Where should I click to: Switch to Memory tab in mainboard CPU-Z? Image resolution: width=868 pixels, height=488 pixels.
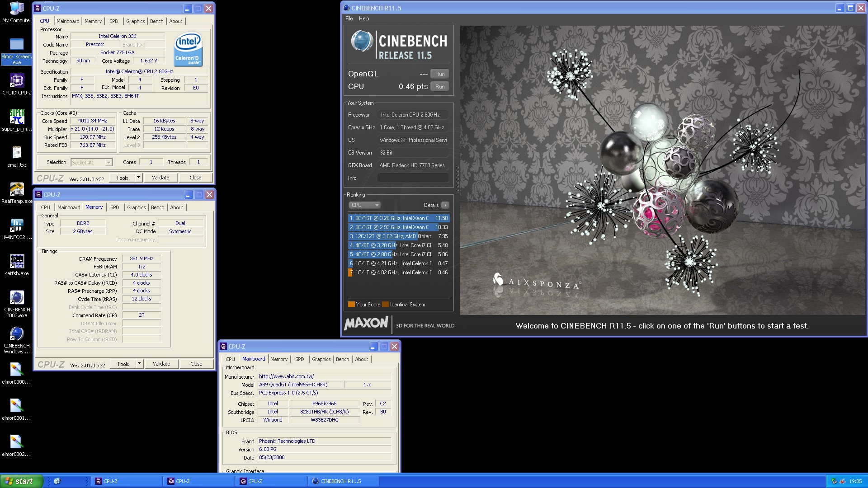pyautogui.click(x=279, y=359)
